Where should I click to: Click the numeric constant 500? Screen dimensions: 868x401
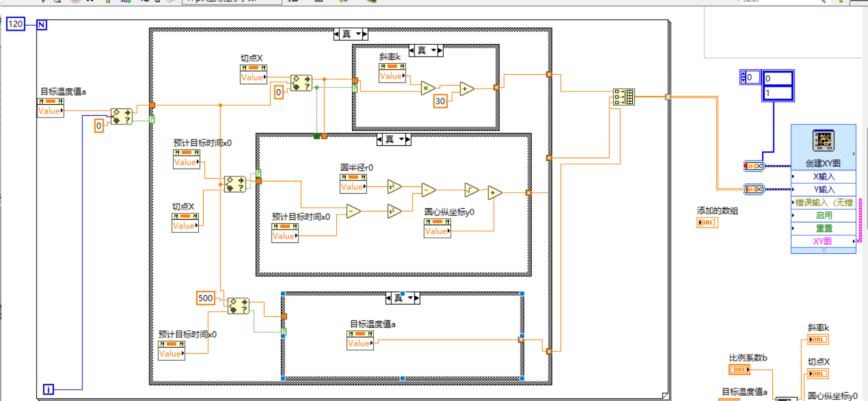point(205,298)
